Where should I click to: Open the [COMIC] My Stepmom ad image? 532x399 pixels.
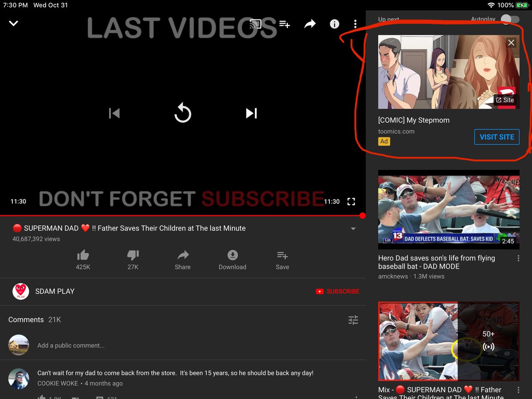click(449, 72)
